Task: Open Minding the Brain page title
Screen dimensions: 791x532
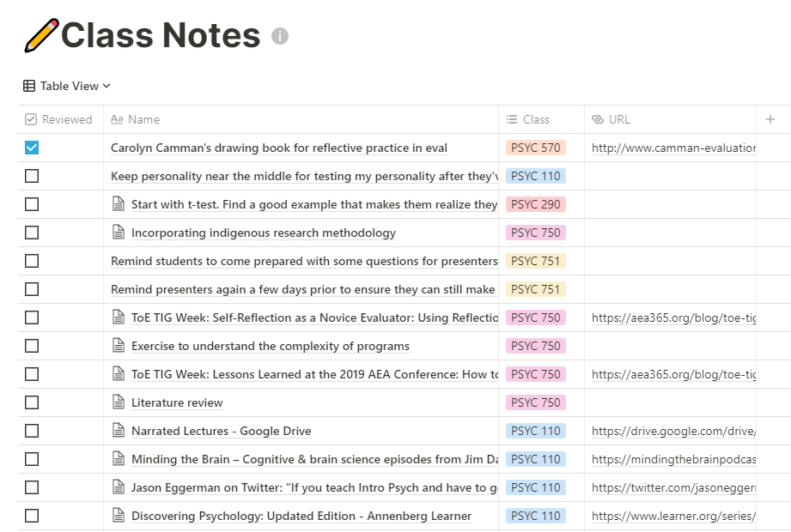Action: (314, 459)
